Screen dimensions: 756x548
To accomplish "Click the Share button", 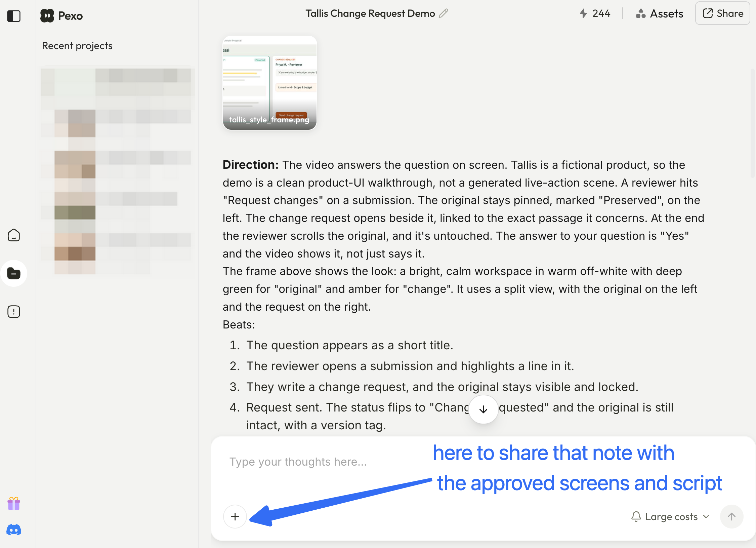I will pos(722,13).
